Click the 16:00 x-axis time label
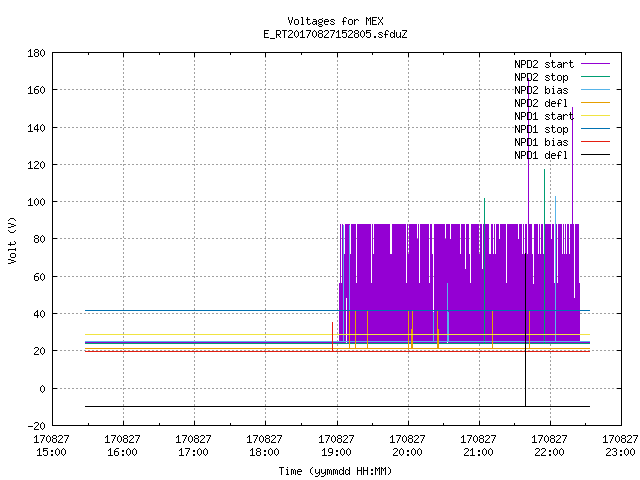Image resolution: width=640 pixels, height=480 pixels. point(122,452)
